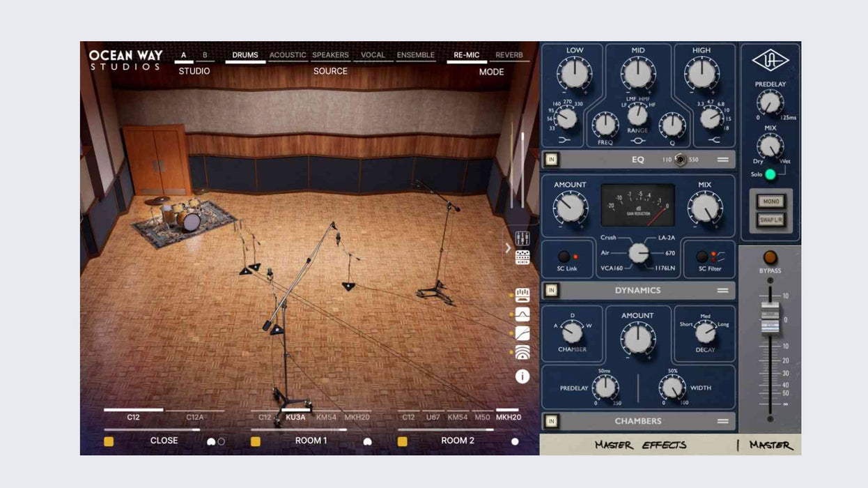Image resolution: width=868 pixels, height=488 pixels.
Task: Click the SWAP L/R button
Action: (770, 220)
